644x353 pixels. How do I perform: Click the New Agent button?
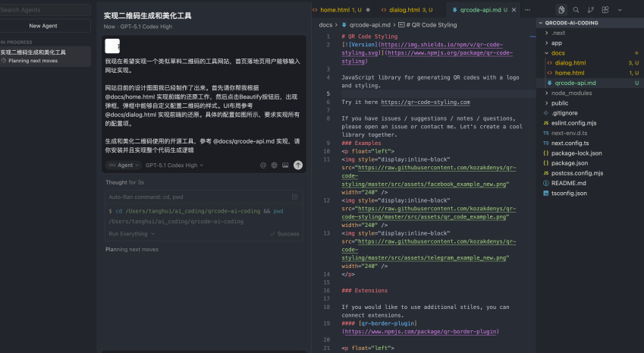coord(45,26)
